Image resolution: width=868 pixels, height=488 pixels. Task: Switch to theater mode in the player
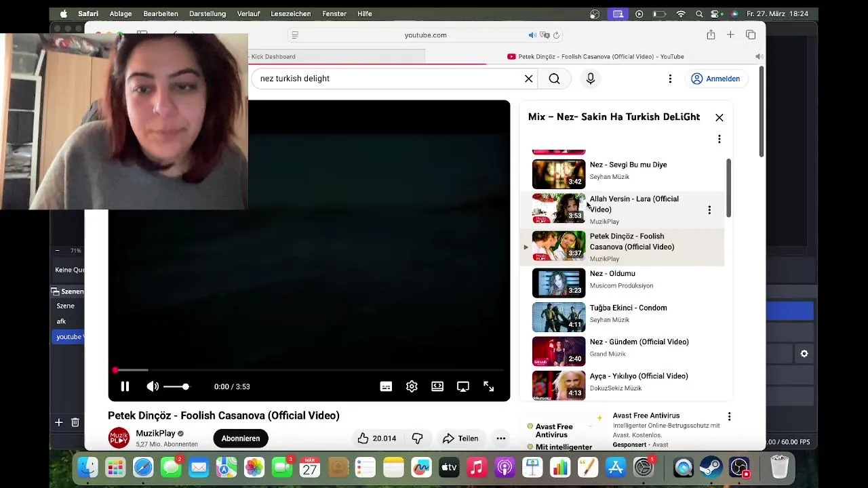coord(437,386)
